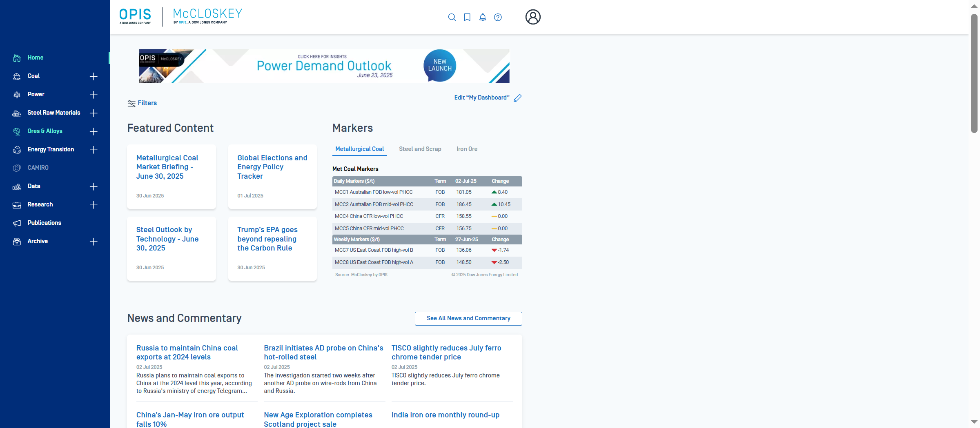Screen dimensions: 980x428
Task: Click the OPIS logo
Action: 135,16
